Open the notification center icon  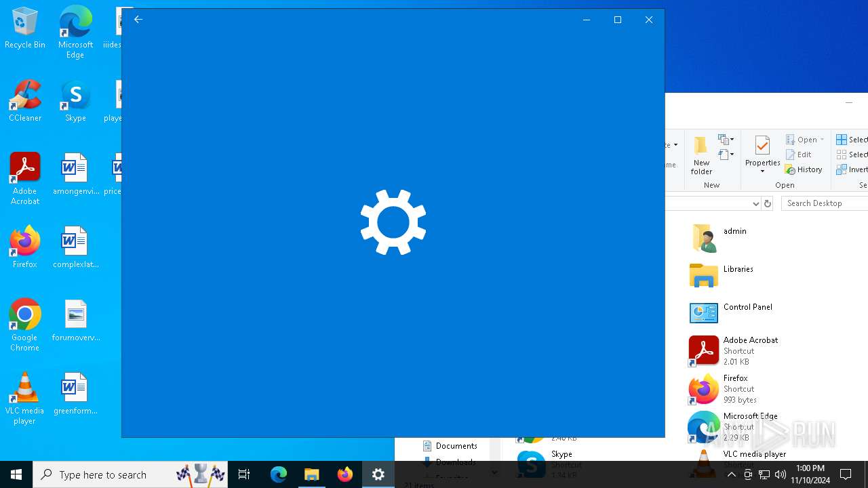pyautogui.click(x=846, y=474)
